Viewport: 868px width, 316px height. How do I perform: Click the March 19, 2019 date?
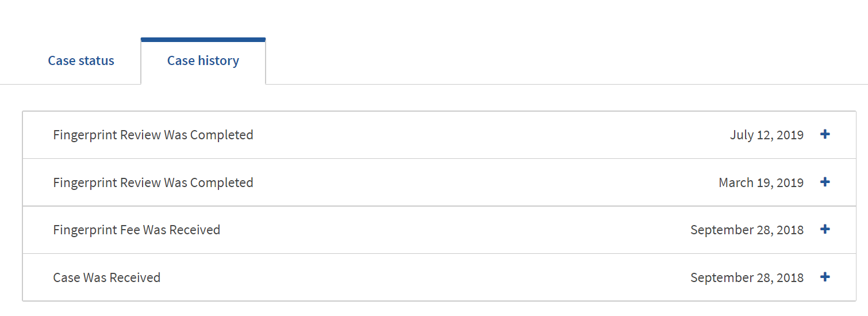pos(761,182)
